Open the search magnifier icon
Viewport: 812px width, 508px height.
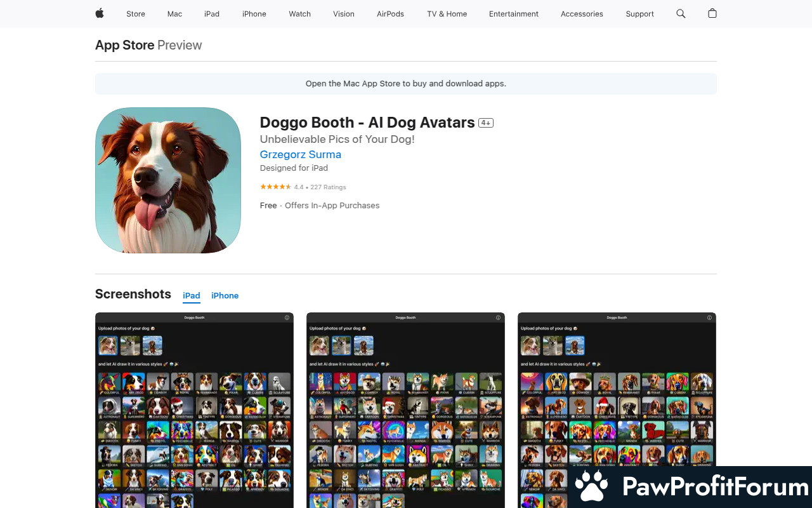pyautogui.click(x=681, y=13)
